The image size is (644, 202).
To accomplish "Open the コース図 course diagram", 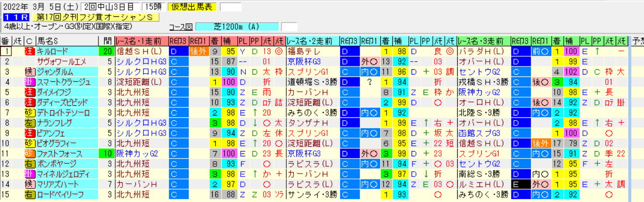I will pyautogui.click(x=181, y=27).
